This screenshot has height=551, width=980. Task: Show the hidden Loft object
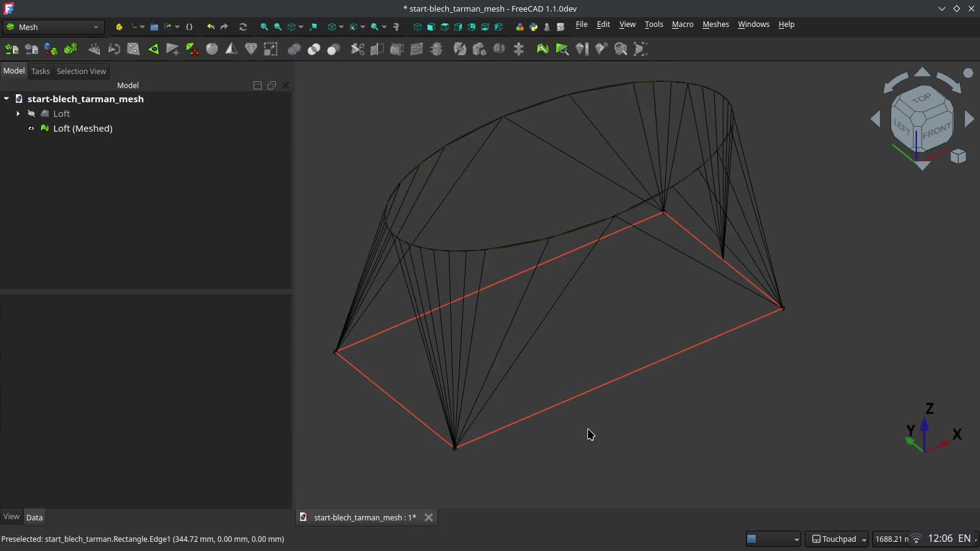click(x=31, y=114)
